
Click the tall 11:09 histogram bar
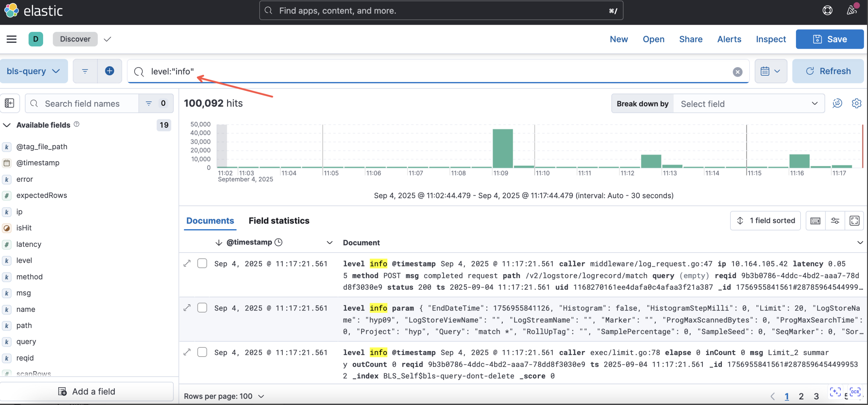click(503, 148)
